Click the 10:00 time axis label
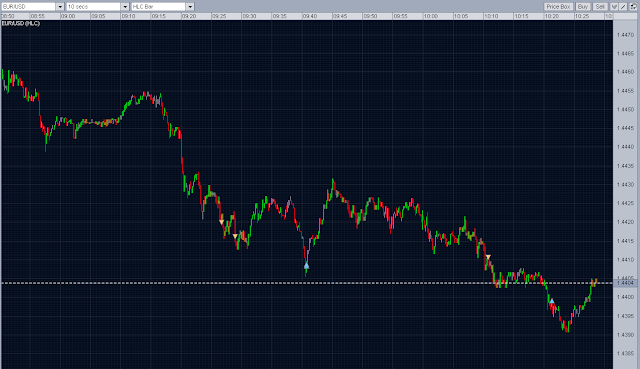Viewport: 640px width, 369px height. [431, 16]
